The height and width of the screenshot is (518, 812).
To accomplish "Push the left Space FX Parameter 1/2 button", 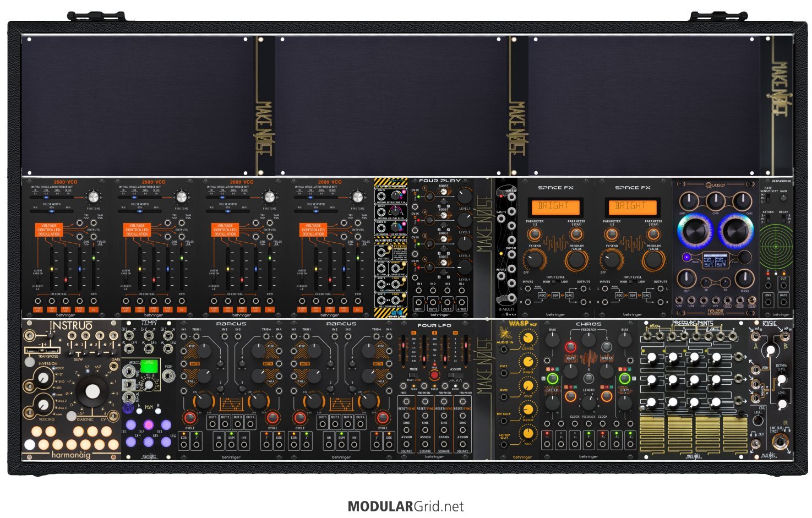I will pyautogui.click(x=535, y=233).
